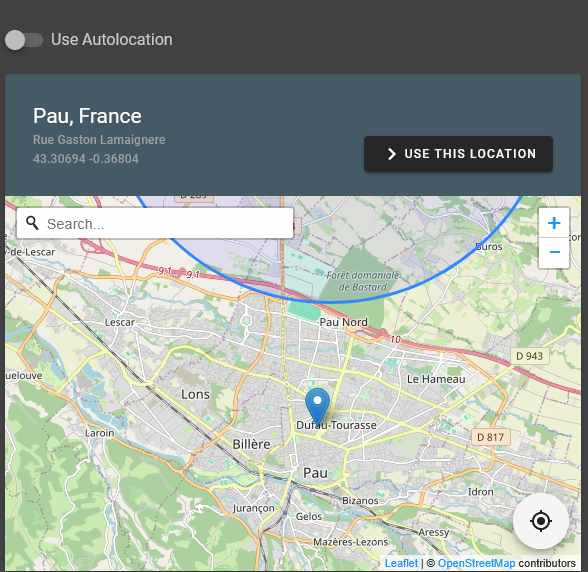Open the Leaflet attribution link
The width and height of the screenshot is (588, 572).
click(x=401, y=563)
